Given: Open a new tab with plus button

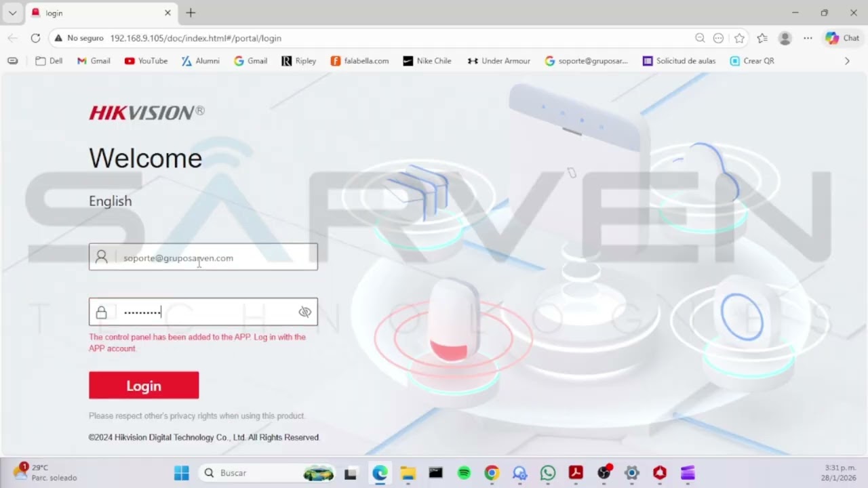Looking at the screenshot, I should [191, 13].
